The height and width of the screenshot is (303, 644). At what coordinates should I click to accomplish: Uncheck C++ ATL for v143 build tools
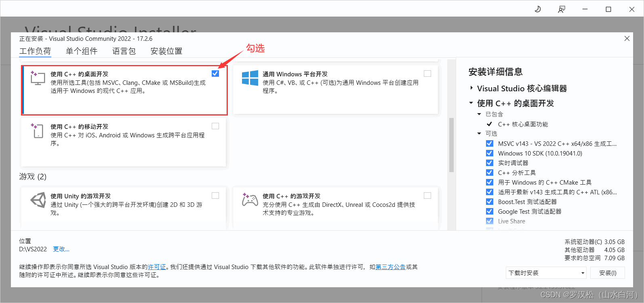coord(490,192)
